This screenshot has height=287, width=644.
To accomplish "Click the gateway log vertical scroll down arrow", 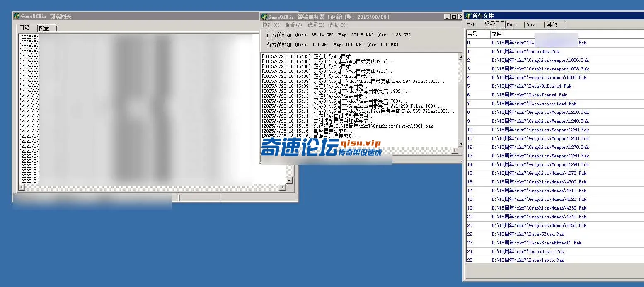I will pos(289,181).
